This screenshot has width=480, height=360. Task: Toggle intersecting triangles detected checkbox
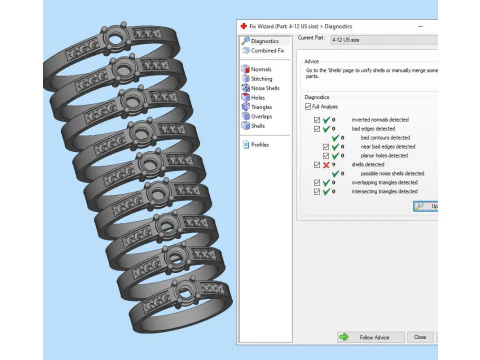(317, 192)
